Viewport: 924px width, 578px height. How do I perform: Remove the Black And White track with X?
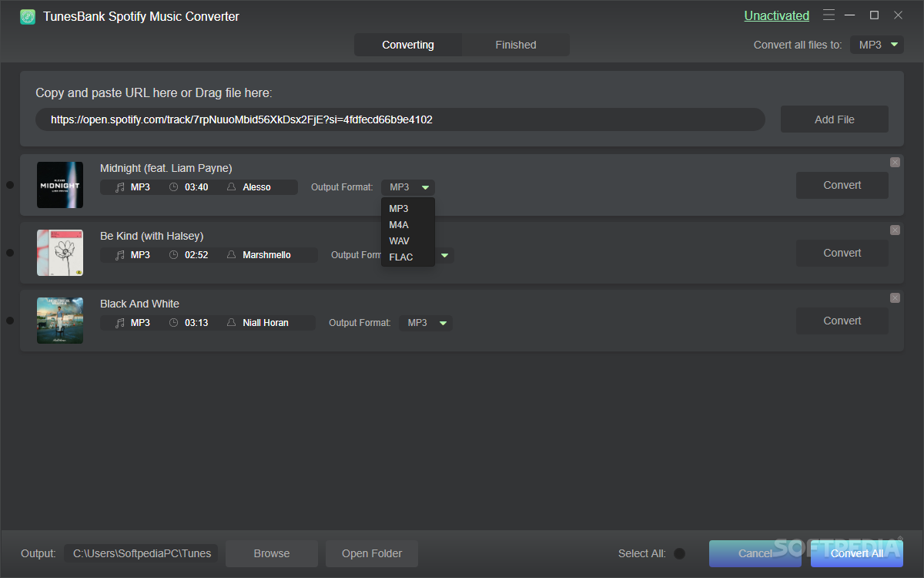895,297
